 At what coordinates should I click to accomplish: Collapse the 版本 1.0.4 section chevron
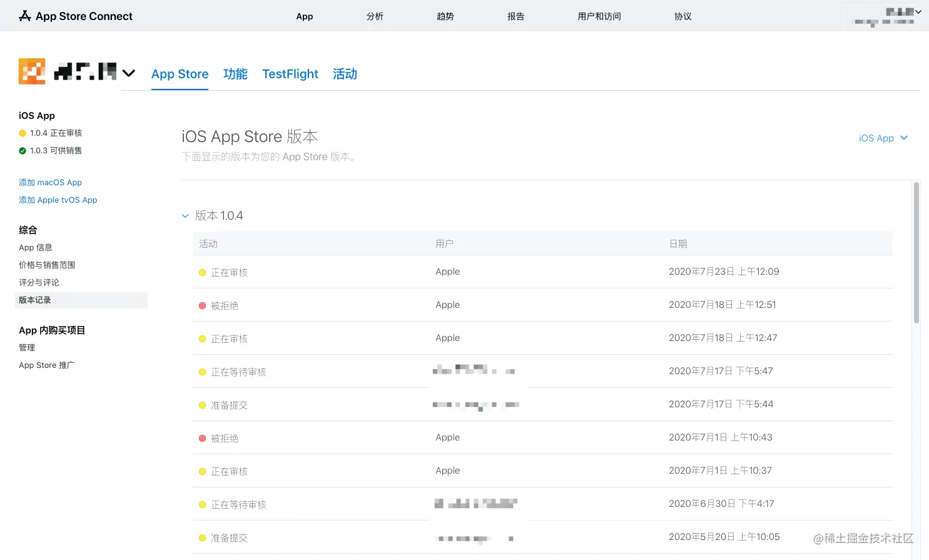pos(185,216)
